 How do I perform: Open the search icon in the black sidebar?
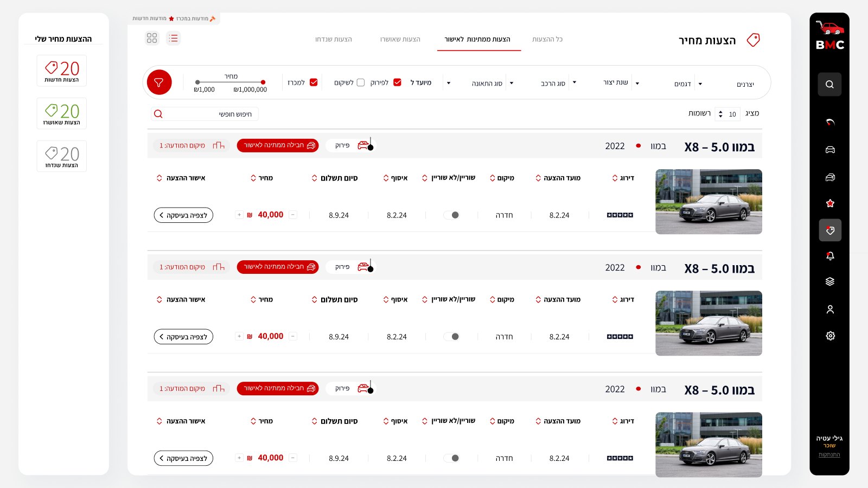click(x=829, y=84)
